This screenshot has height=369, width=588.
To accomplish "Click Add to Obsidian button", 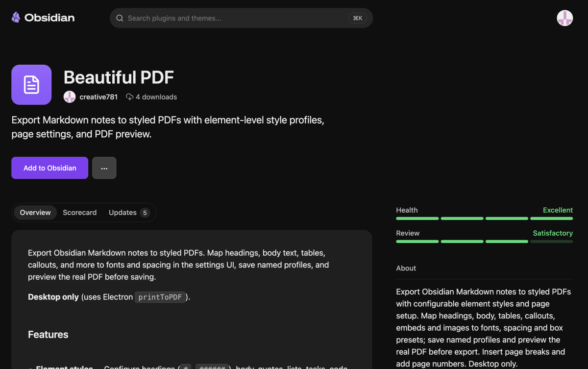I will [x=50, y=168].
